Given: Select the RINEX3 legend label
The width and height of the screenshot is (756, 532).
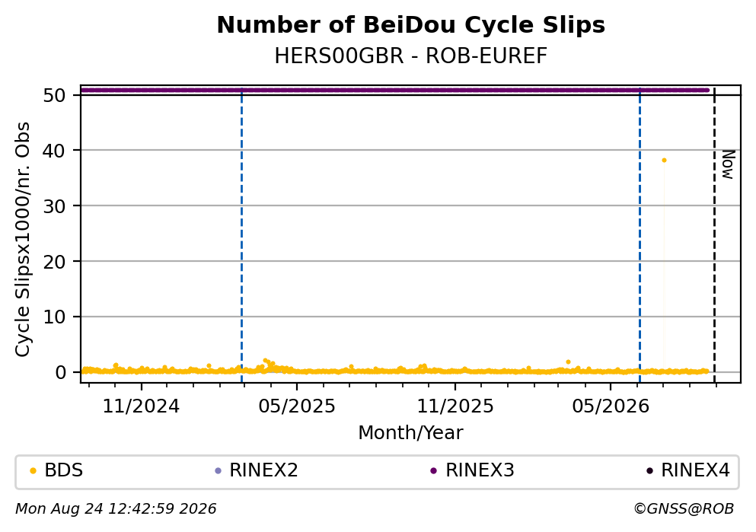Looking at the screenshot, I should coord(480,470).
